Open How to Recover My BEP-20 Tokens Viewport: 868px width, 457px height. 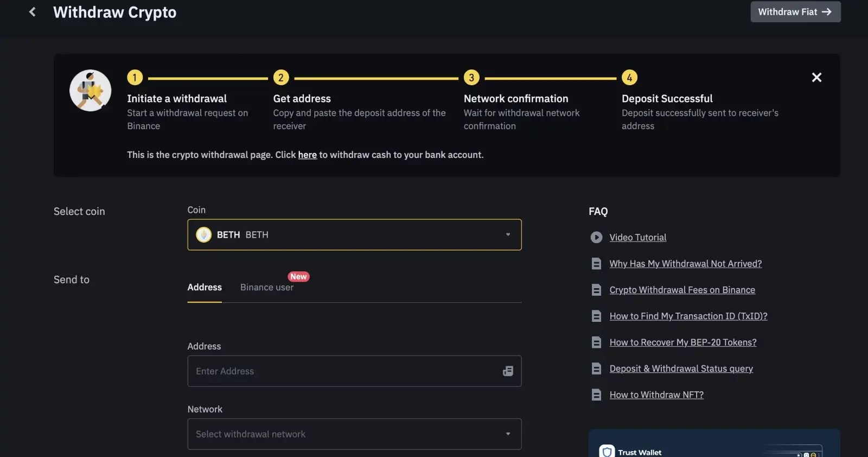[683, 342]
